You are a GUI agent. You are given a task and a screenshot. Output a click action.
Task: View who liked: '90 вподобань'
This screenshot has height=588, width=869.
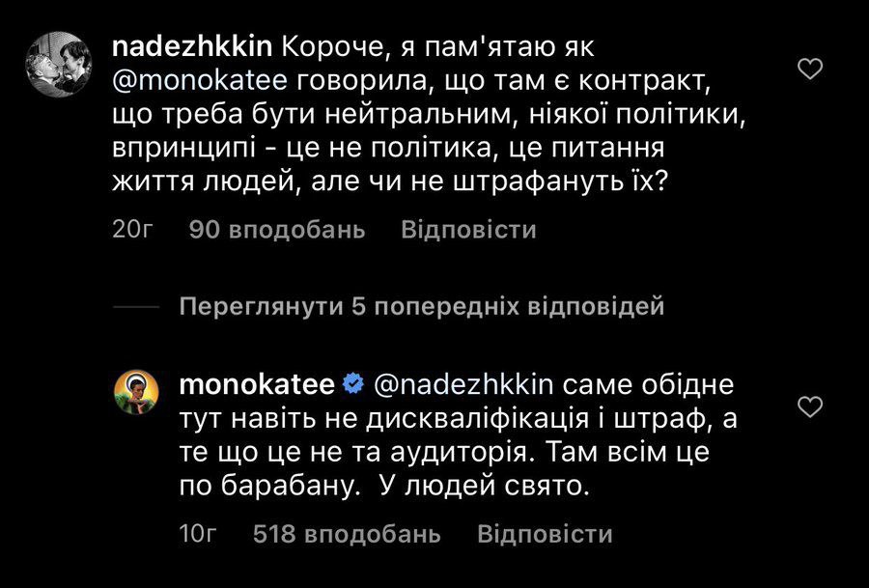[278, 230]
